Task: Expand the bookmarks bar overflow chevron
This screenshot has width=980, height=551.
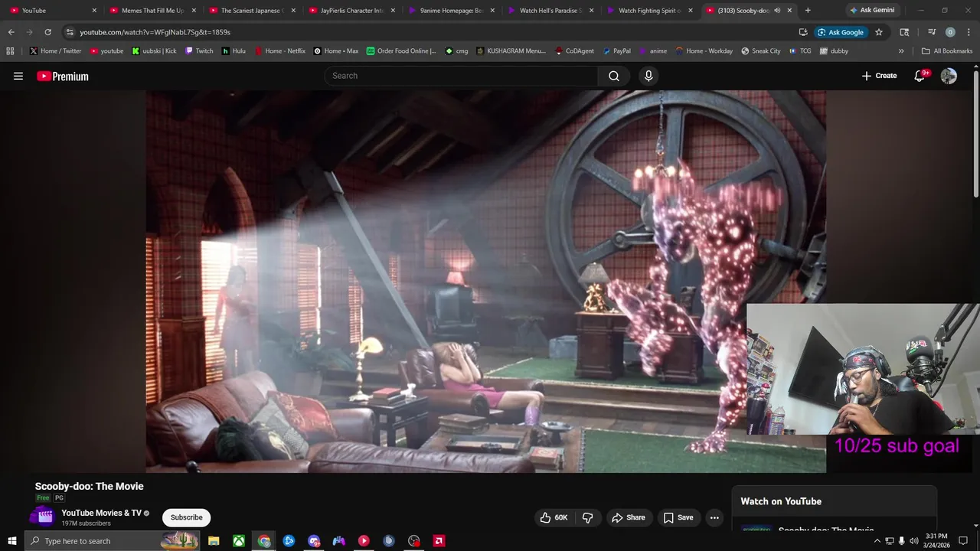Action: click(901, 51)
